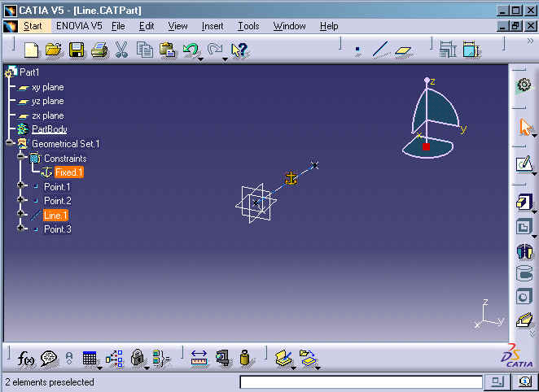Open the Undo history dropdown arrow
Viewport: 539px width, 392px height.
click(x=201, y=59)
